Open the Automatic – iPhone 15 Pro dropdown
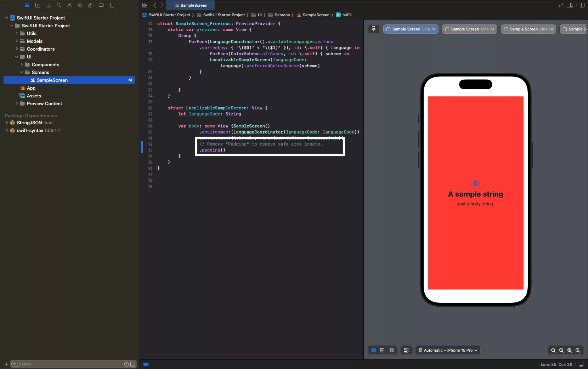Screen dimensions: 588x369 click(448, 350)
